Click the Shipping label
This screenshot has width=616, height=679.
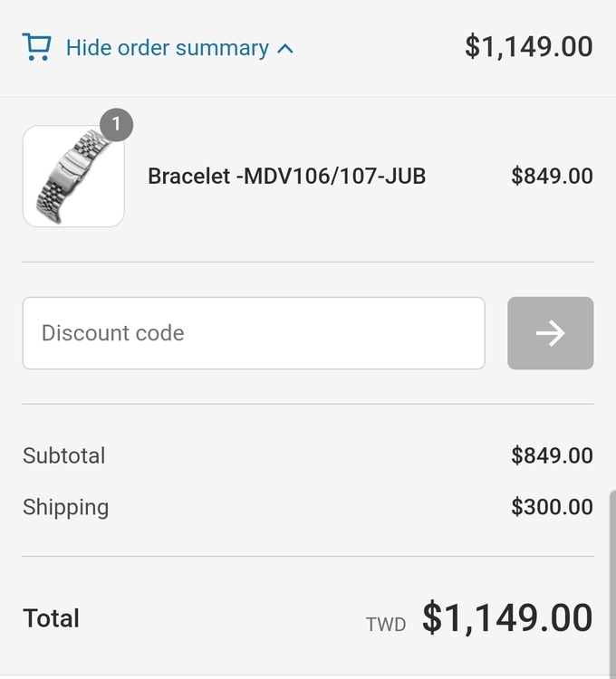coord(65,507)
